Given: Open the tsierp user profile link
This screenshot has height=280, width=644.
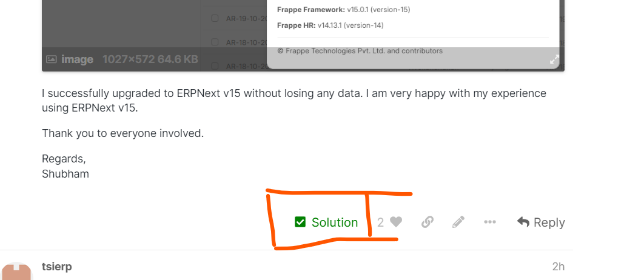Looking at the screenshot, I should coord(57,267).
